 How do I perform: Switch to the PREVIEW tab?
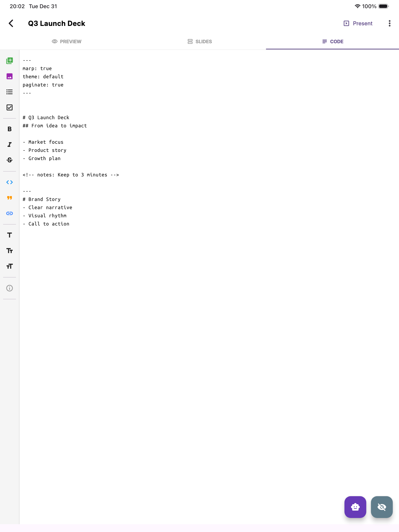click(66, 42)
